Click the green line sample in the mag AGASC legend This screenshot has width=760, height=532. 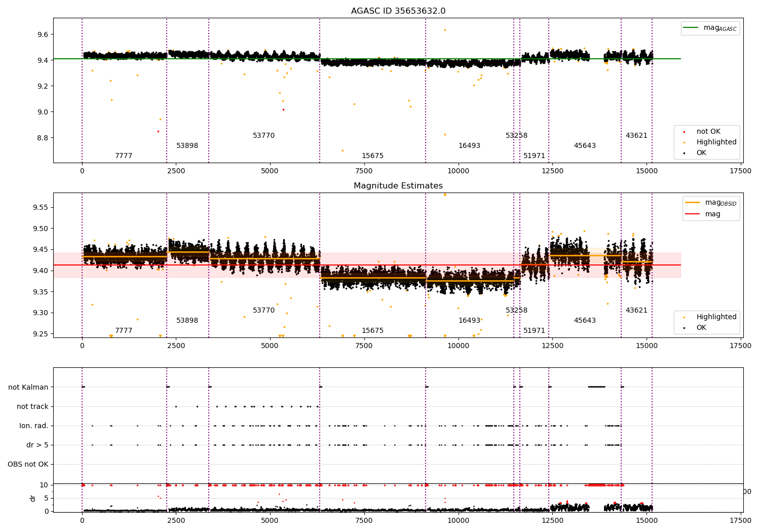[691, 28]
